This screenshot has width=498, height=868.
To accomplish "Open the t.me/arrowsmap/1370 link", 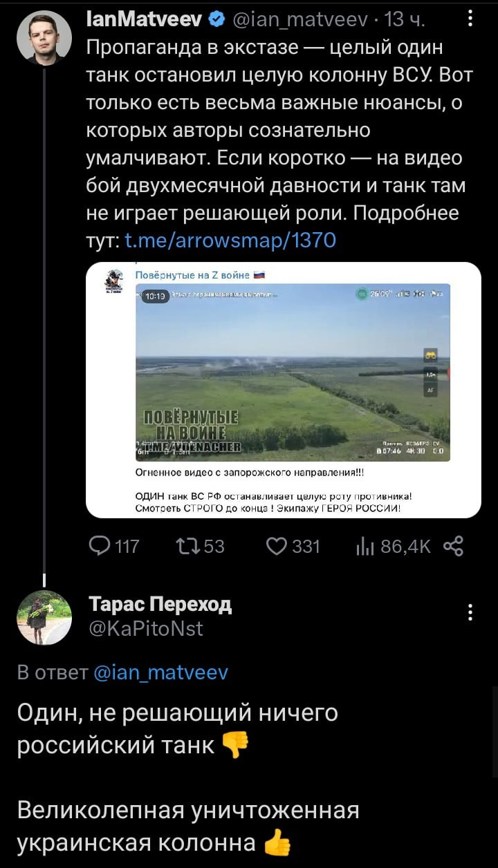I will click(229, 240).
